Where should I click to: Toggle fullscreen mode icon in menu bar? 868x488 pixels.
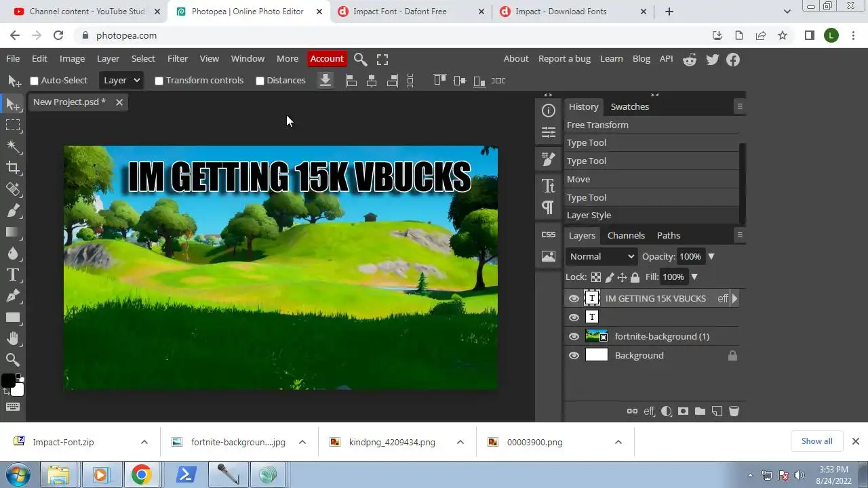click(382, 60)
